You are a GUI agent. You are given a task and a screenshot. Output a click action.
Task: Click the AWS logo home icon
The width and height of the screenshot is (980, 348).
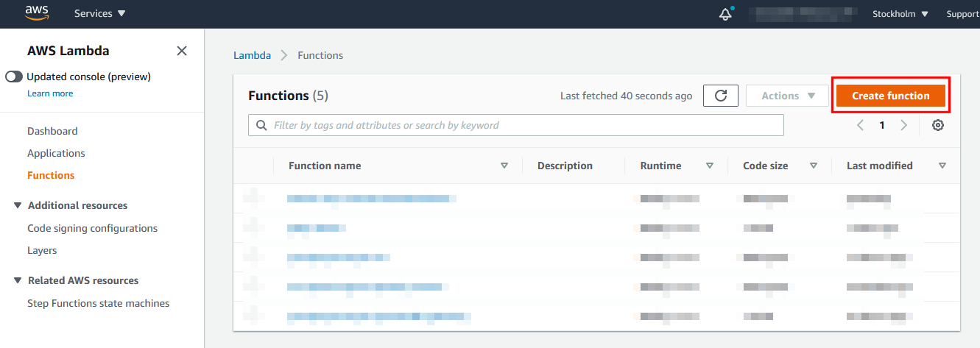pos(36,13)
